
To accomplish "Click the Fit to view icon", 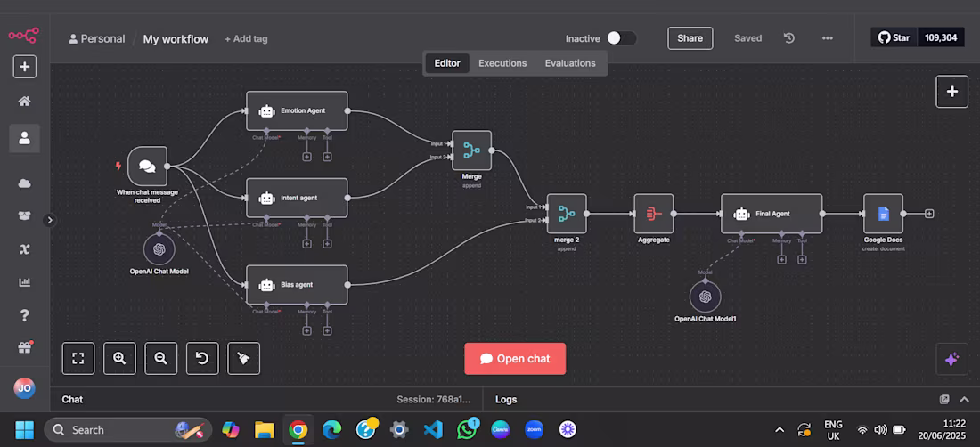I will click(x=78, y=358).
